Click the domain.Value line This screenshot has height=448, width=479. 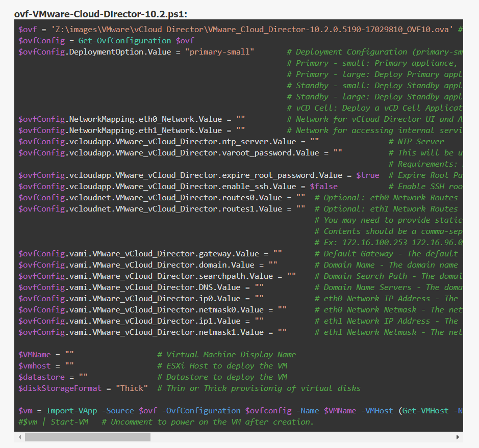pyautogui.click(x=148, y=265)
